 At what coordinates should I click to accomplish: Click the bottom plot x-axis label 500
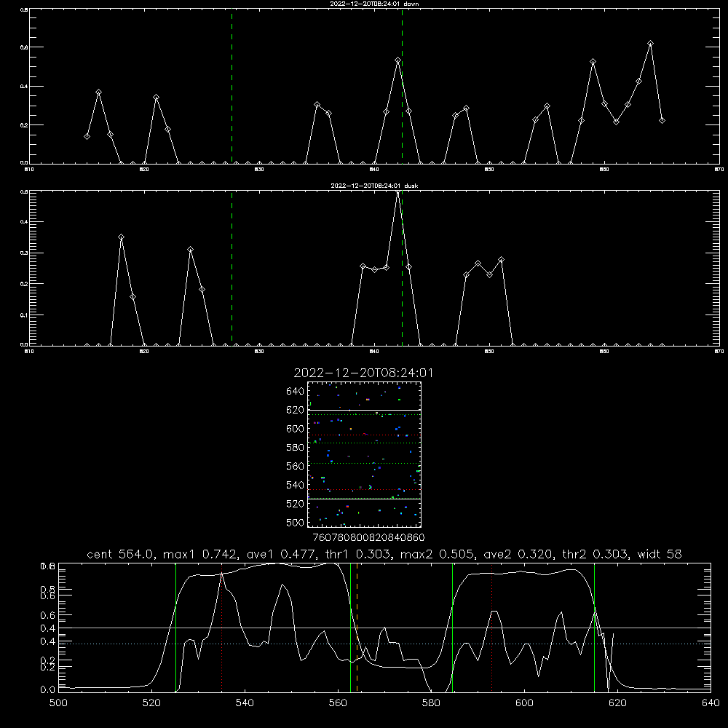[x=58, y=703]
